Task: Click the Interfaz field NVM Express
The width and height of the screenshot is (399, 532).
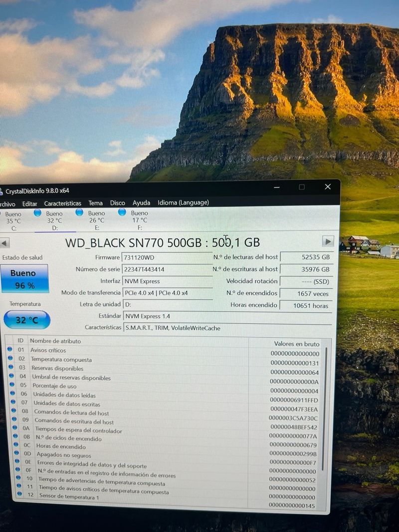Action: click(167, 281)
